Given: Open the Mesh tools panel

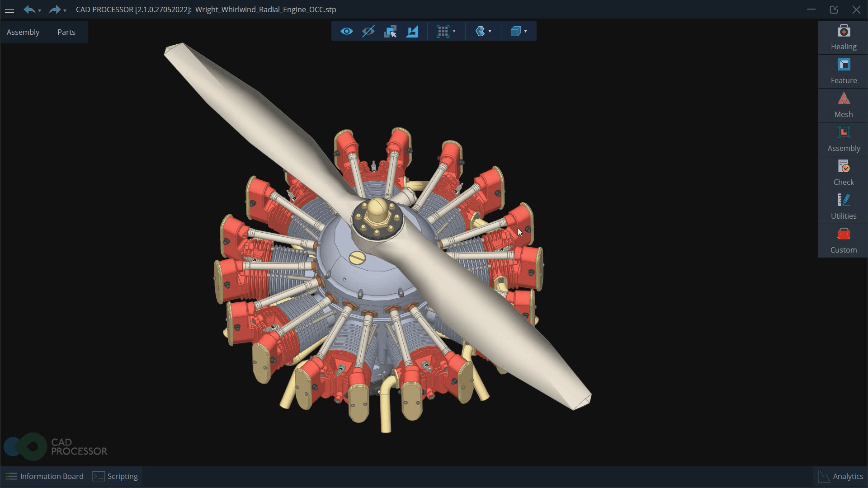Looking at the screenshot, I should 843,105.
